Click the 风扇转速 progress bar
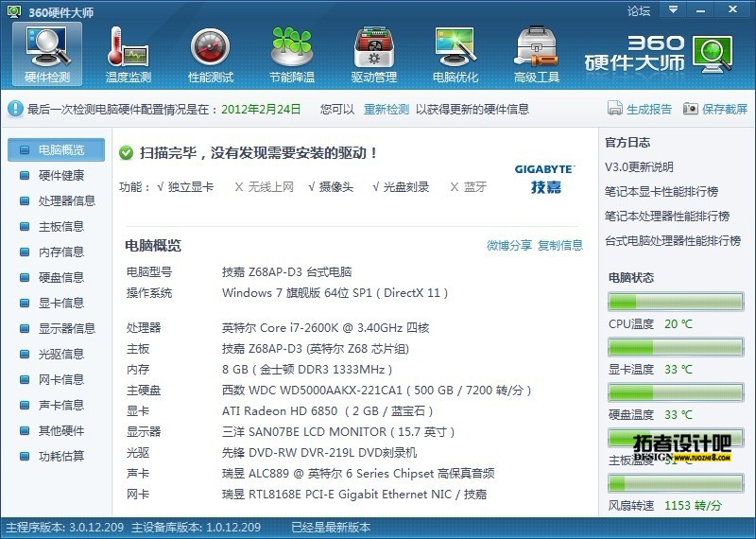Screen dimensions: 756x539 point(676,483)
